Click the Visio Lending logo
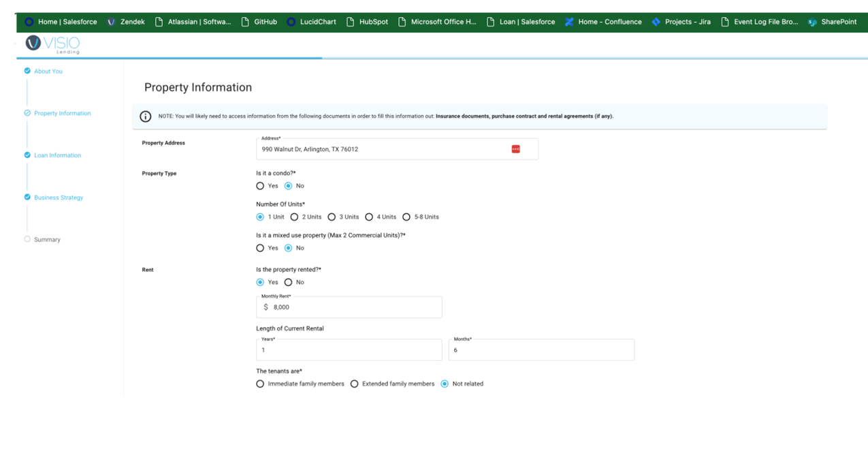The width and height of the screenshot is (868, 453). (x=52, y=44)
